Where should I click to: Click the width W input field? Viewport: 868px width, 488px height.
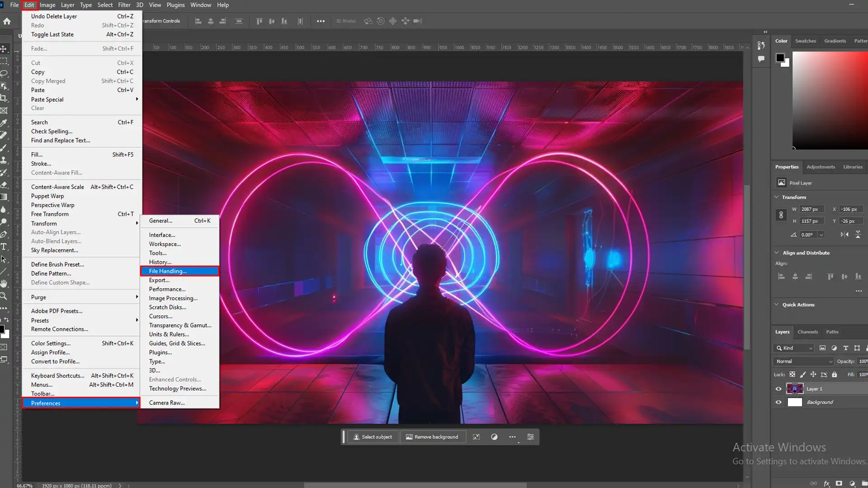coord(811,209)
